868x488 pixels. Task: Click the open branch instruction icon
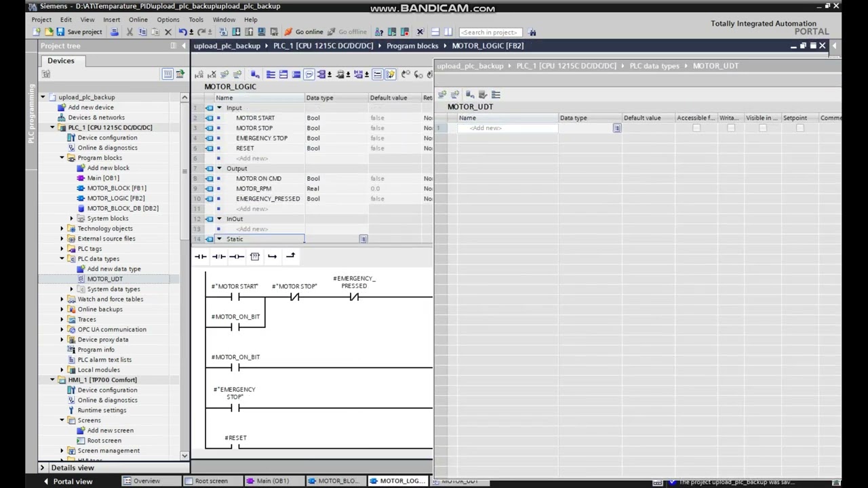pyautogui.click(x=273, y=256)
